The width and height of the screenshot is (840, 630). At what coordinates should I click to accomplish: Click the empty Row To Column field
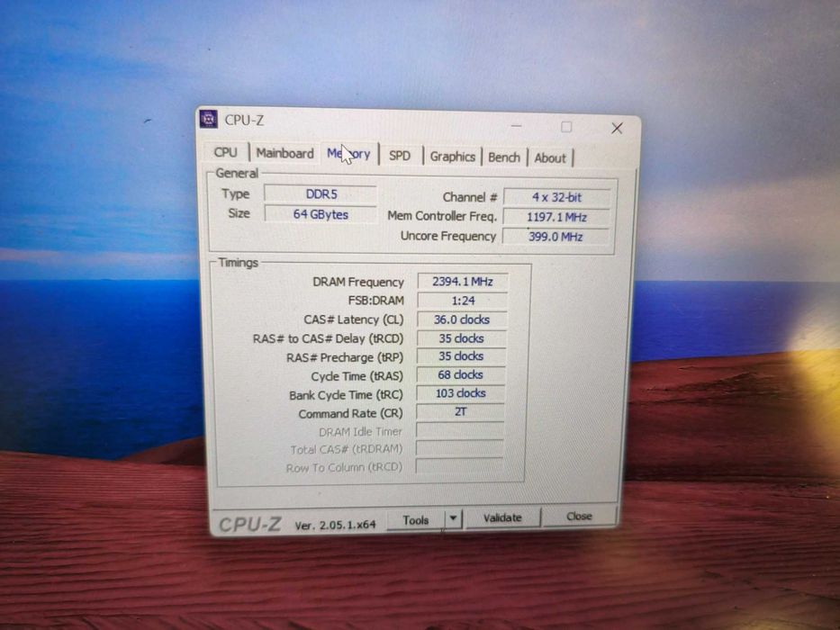[x=459, y=466]
